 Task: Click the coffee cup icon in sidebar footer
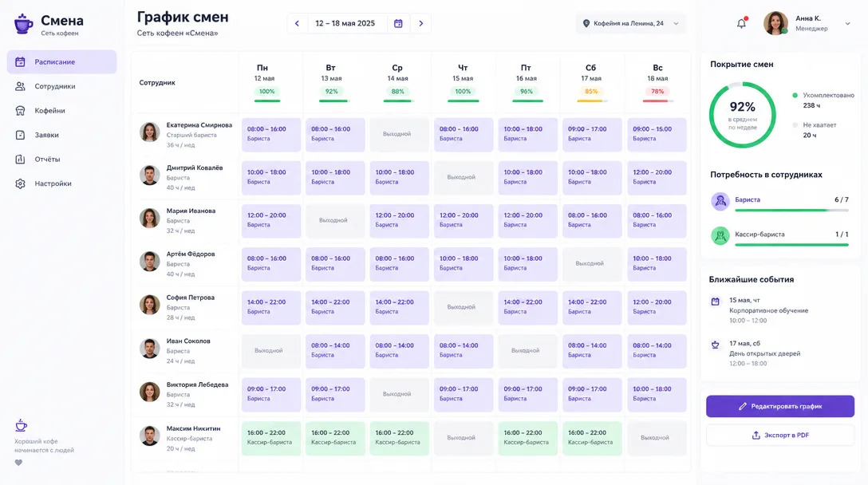pyautogui.click(x=21, y=425)
